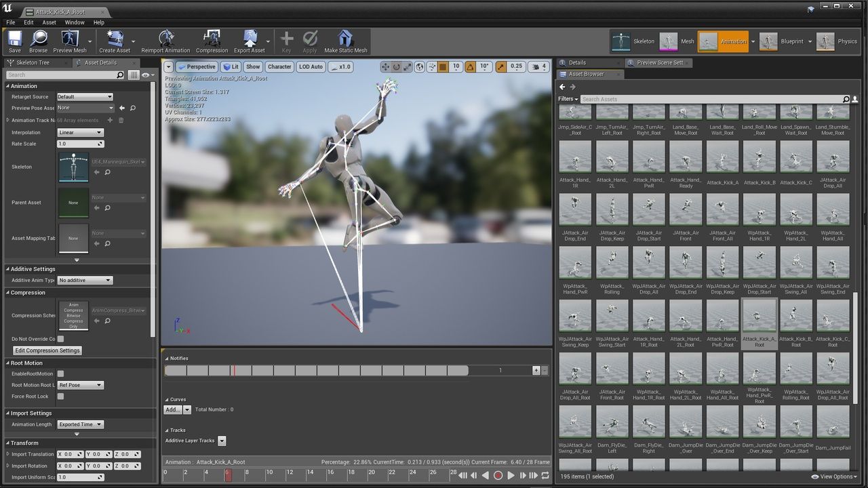Image resolution: width=868 pixels, height=488 pixels.
Task: Click the Show viewport button
Action: [x=253, y=66]
